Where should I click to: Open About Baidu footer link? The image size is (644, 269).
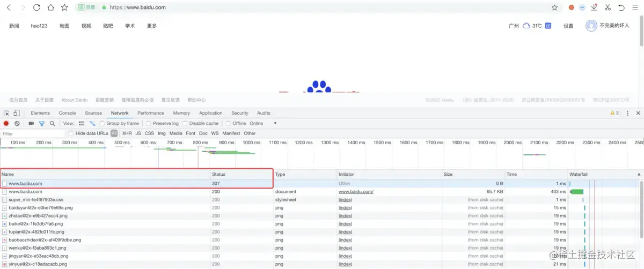point(75,100)
